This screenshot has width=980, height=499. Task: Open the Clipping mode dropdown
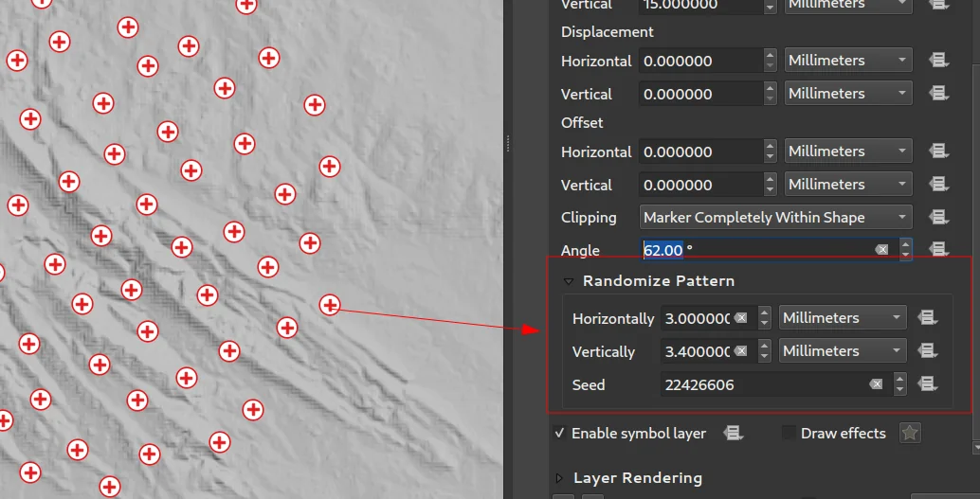coord(775,218)
